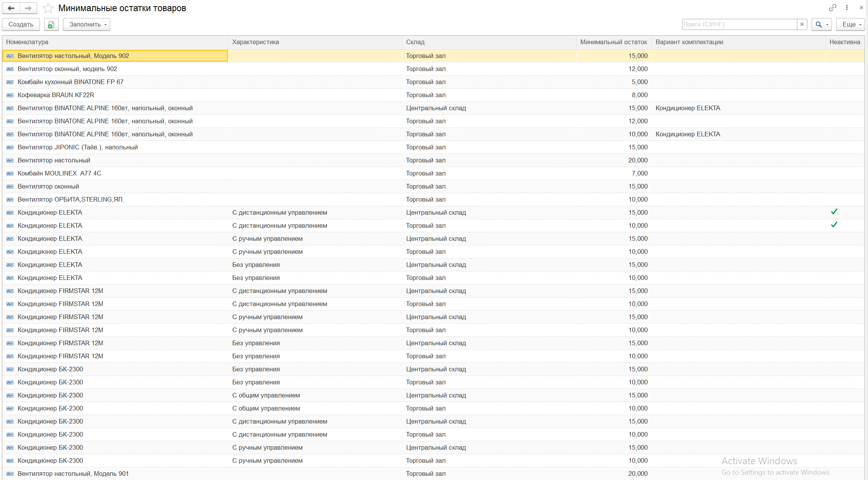This screenshot has height=480, width=868.
Task: Sort by the Минимальный остаток column header
Action: point(614,42)
